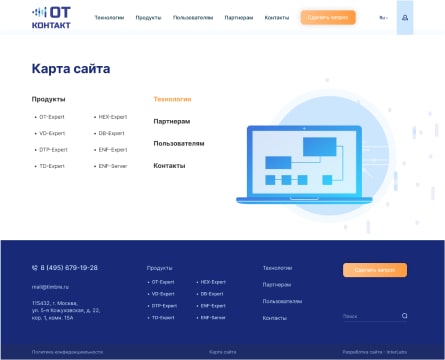Screen dimensions: 445x360
Task: Click the Сделать запрос button in footer
Action: (x=375, y=270)
